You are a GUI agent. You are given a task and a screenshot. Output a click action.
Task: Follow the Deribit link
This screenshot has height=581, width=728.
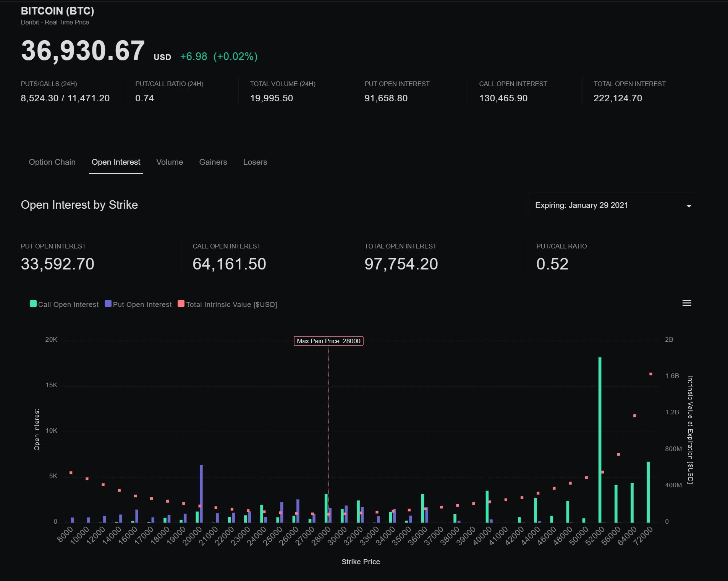coord(30,22)
